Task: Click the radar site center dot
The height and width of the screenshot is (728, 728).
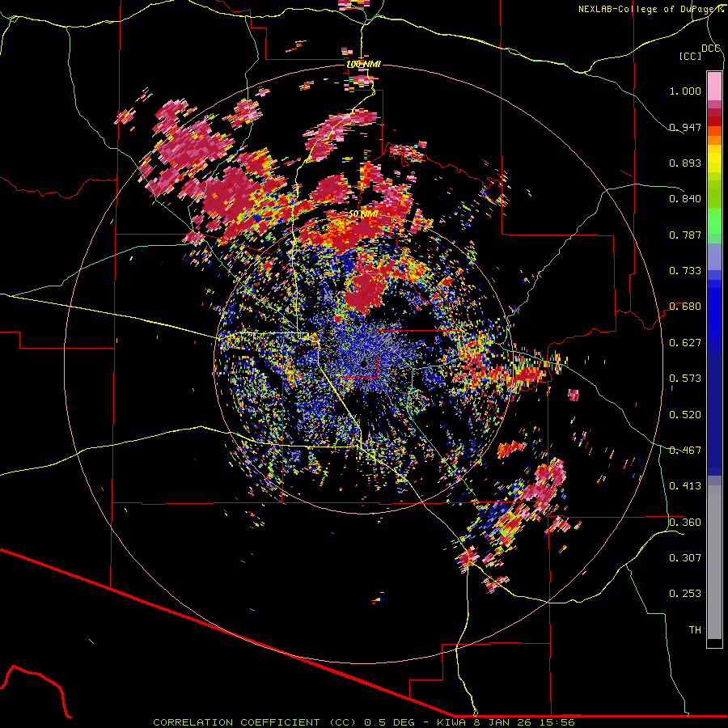Action: click(x=365, y=363)
